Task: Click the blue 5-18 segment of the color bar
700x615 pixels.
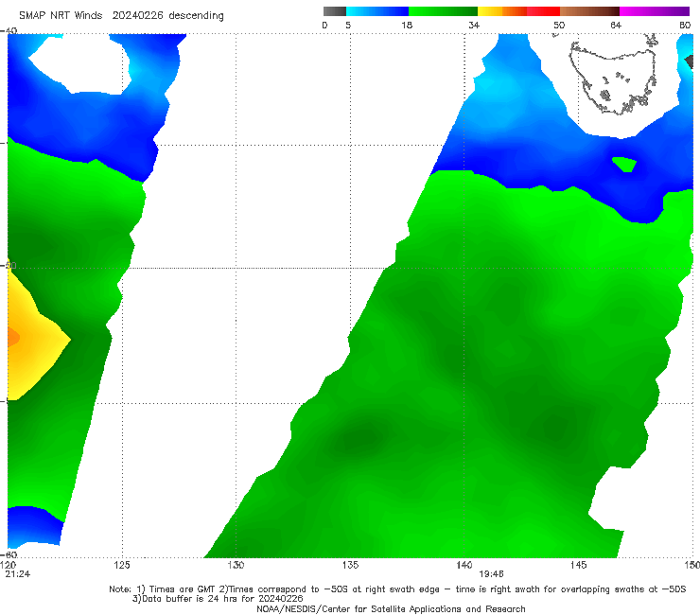Action: [377, 11]
